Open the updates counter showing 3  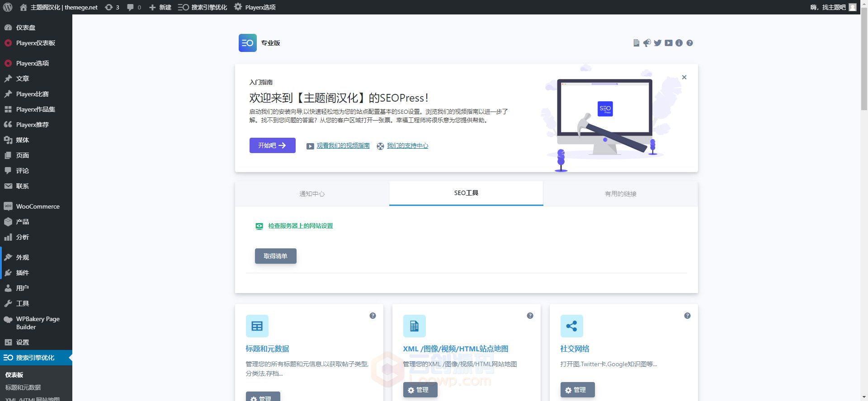click(x=112, y=7)
